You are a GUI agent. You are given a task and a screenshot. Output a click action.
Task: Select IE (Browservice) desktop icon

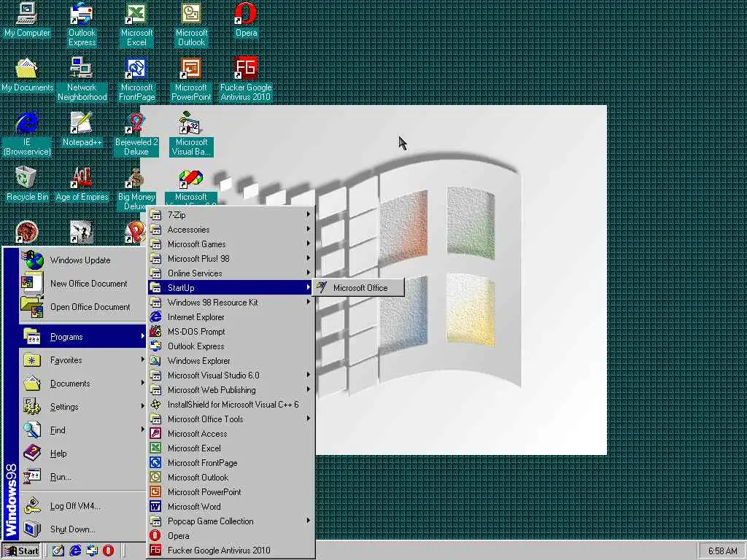point(27,134)
